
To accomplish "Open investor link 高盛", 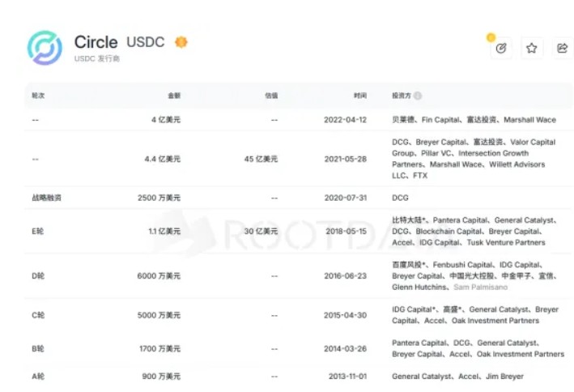I will (452, 309).
